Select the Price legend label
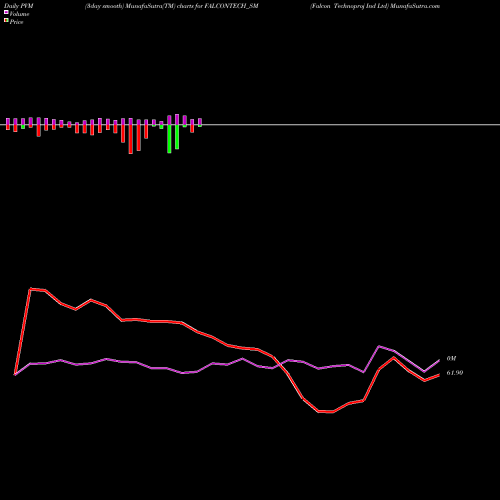 pyautogui.click(x=16, y=22)
